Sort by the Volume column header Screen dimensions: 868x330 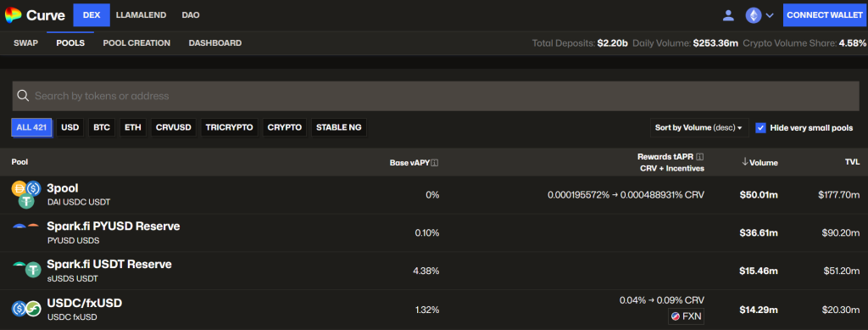759,162
